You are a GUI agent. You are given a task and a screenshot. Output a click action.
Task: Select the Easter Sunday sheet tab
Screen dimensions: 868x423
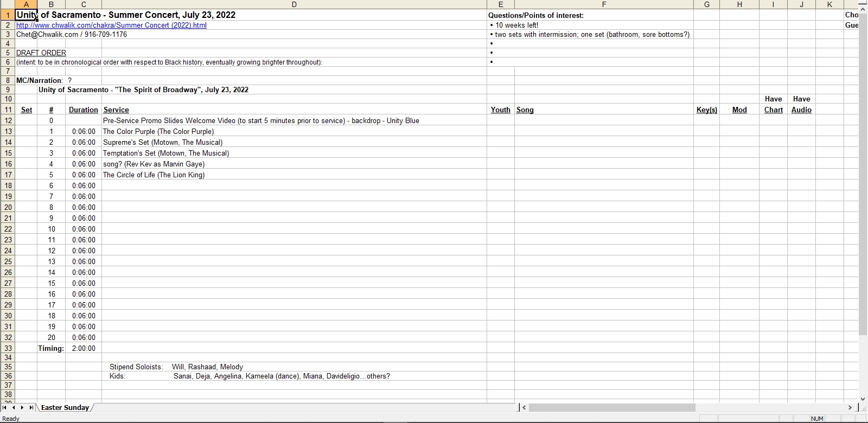65,407
